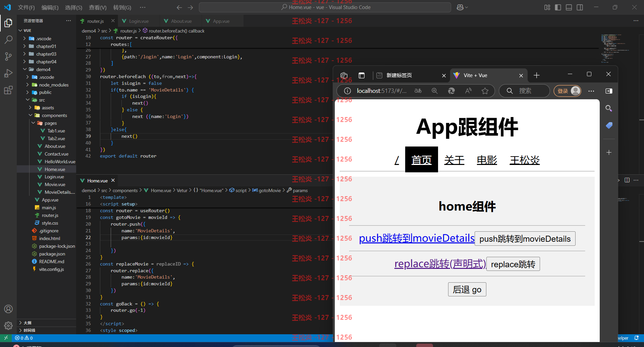Click the 登录 profile button in browser

tap(568, 91)
